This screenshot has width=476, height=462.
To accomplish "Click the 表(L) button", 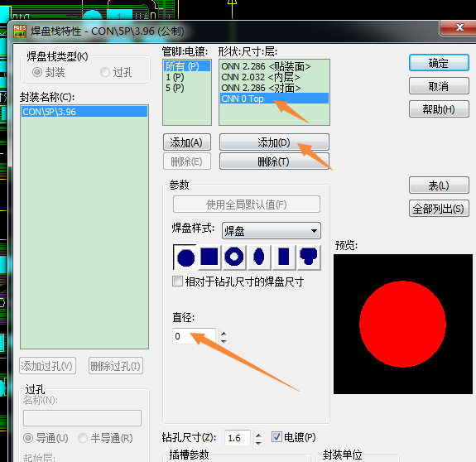I will click(x=439, y=185).
